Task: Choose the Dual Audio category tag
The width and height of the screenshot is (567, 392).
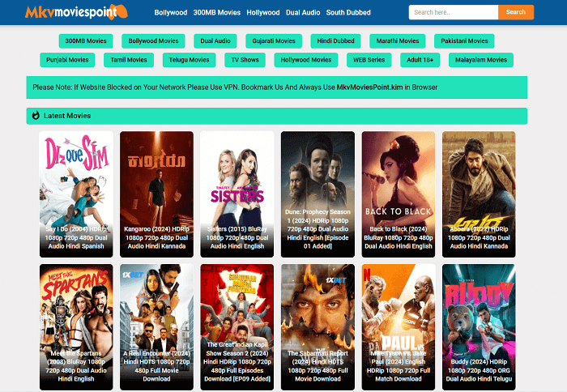Action: [215, 40]
